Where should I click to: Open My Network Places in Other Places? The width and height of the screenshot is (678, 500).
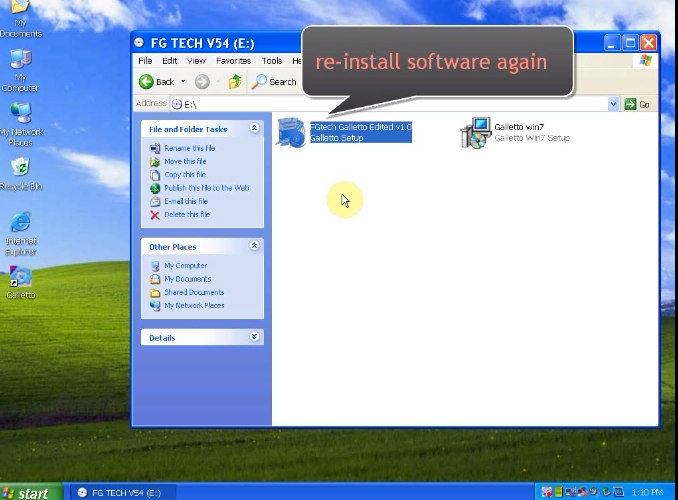point(194,305)
